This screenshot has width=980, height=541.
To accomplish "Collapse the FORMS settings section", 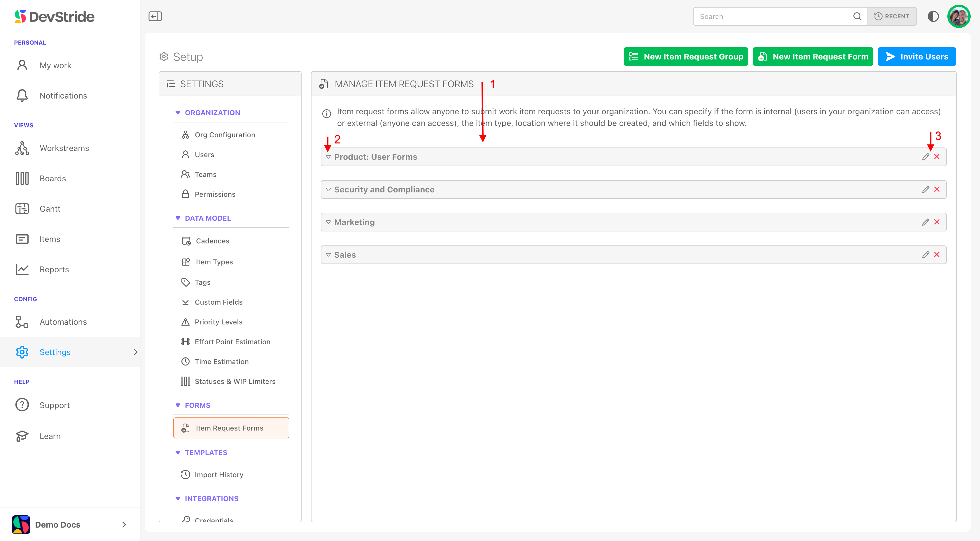I will [178, 405].
